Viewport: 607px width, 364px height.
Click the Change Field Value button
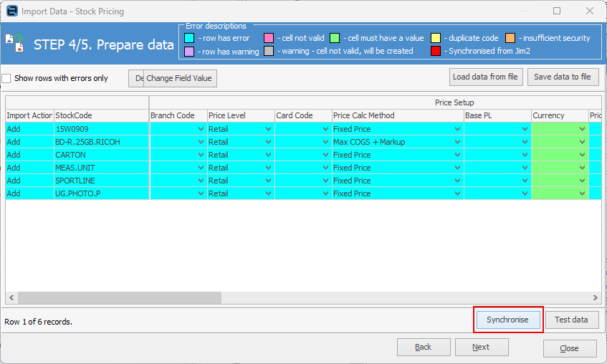pyautogui.click(x=179, y=78)
